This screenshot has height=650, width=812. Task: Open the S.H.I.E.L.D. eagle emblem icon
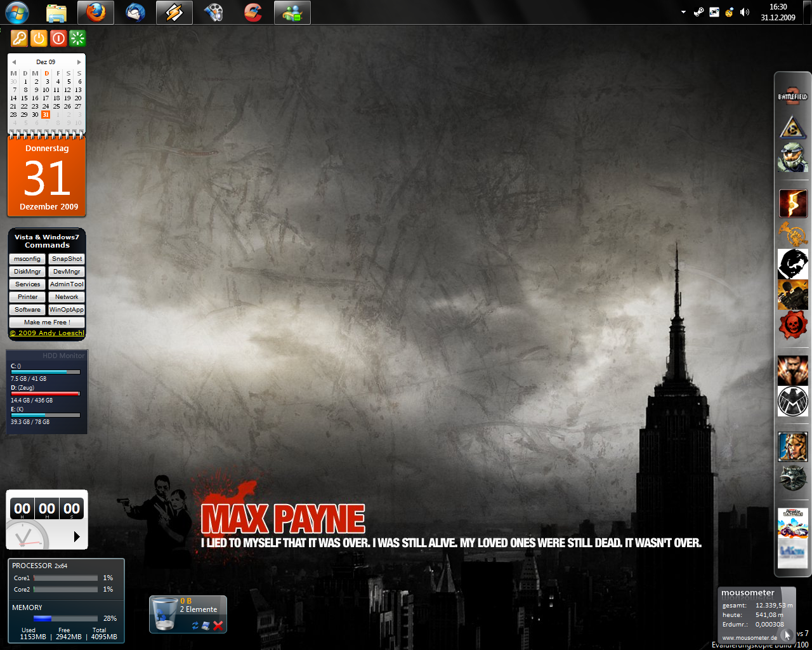point(793,401)
